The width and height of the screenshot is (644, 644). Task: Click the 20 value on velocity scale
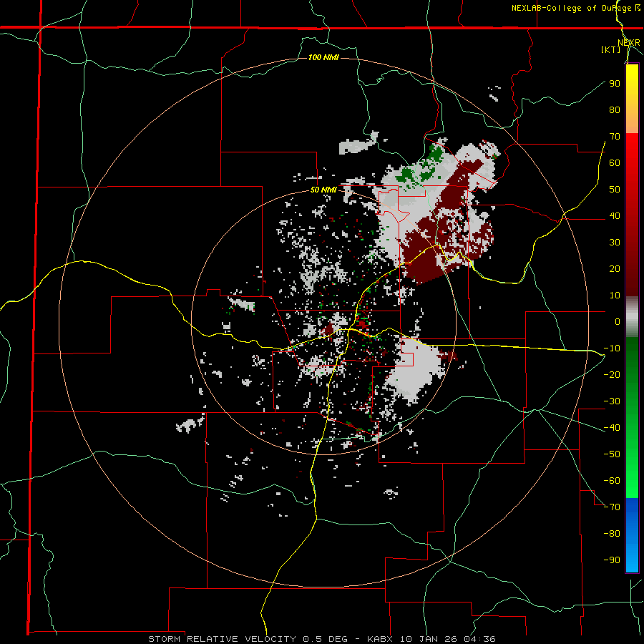point(615,269)
